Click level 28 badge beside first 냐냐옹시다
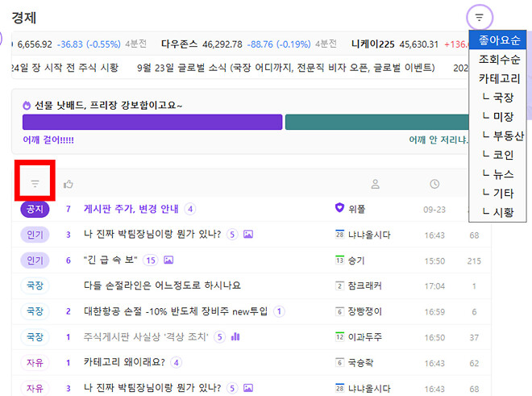The width and height of the screenshot is (532, 396). tap(339, 234)
